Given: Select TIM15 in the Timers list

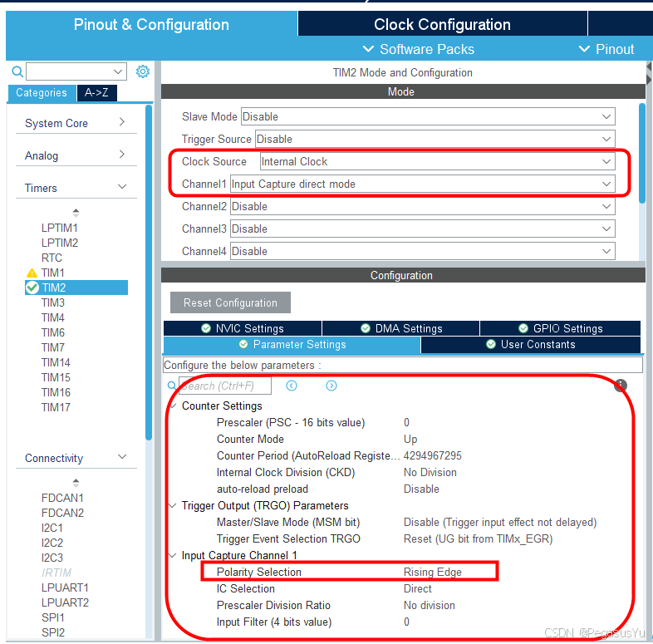Looking at the screenshot, I should click(x=56, y=377).
